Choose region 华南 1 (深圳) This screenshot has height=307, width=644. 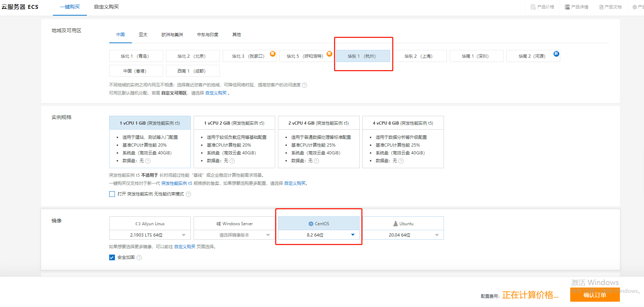click(x=477, y=56)
